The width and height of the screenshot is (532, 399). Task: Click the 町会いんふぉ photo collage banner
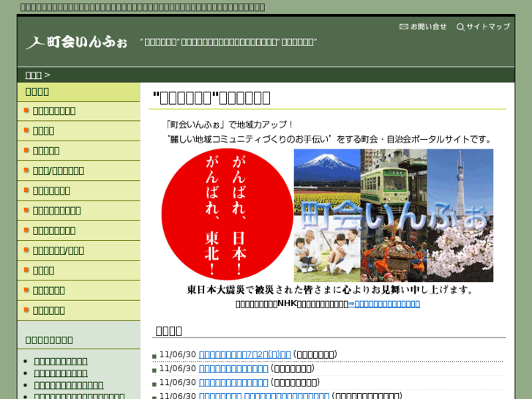point(394,215)
